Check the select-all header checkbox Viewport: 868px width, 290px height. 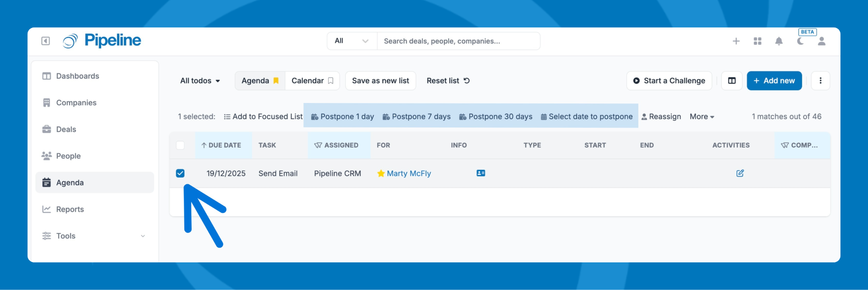[x=180, y=145]
